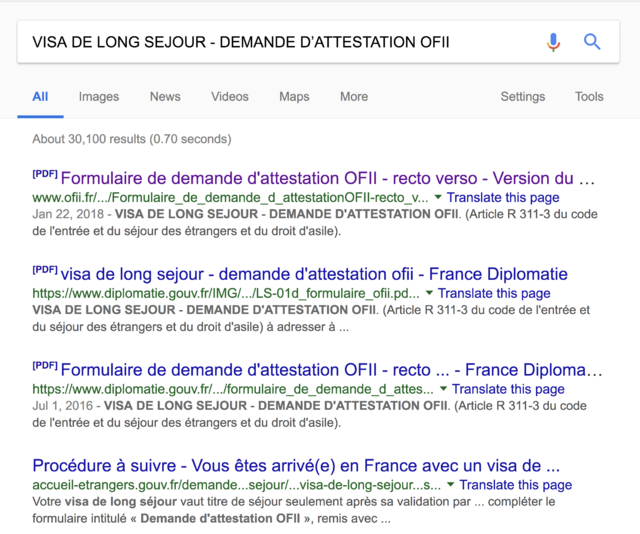
Task: Click the 'Jan 22, 2018' snippet date
Action: [68, 214]
